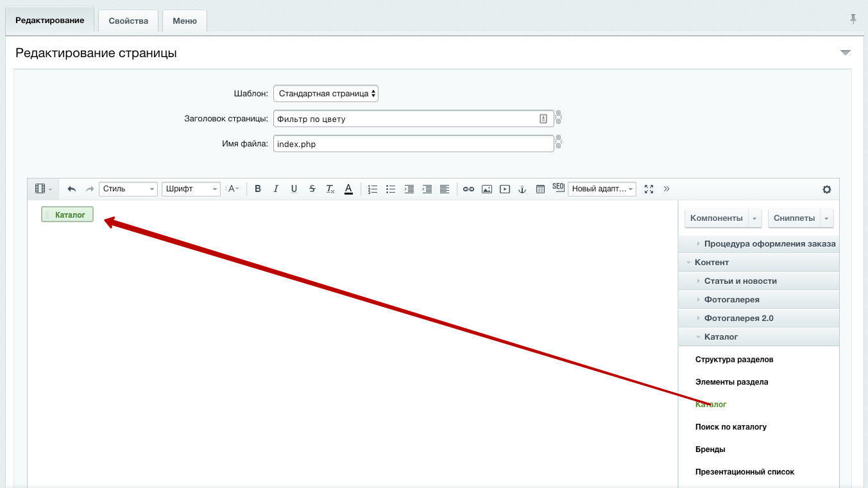Insert an anchor
868x488 pixels.
click(522, 189)
